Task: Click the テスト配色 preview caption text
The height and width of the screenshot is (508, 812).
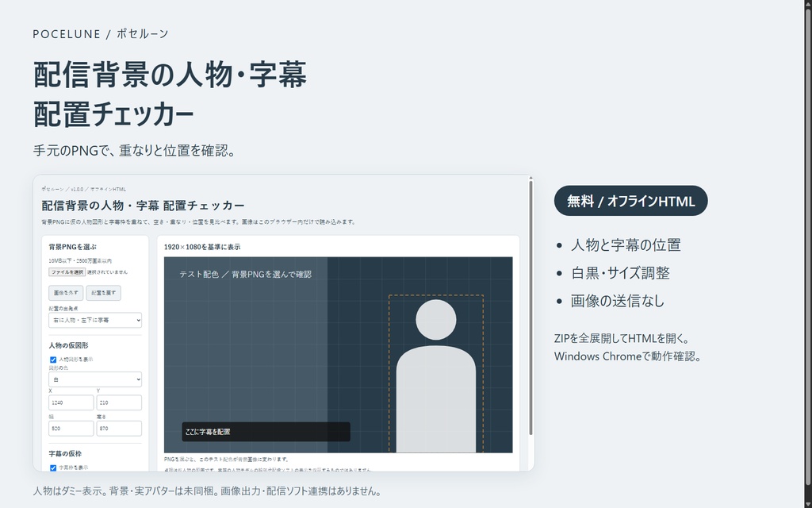Action: click(x=246, y=274)
